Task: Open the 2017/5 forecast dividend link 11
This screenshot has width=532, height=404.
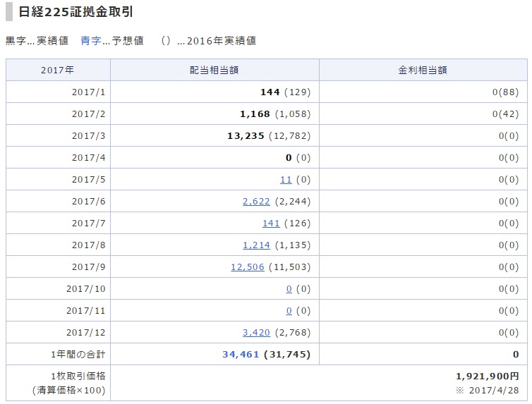Action: [286, 180]
